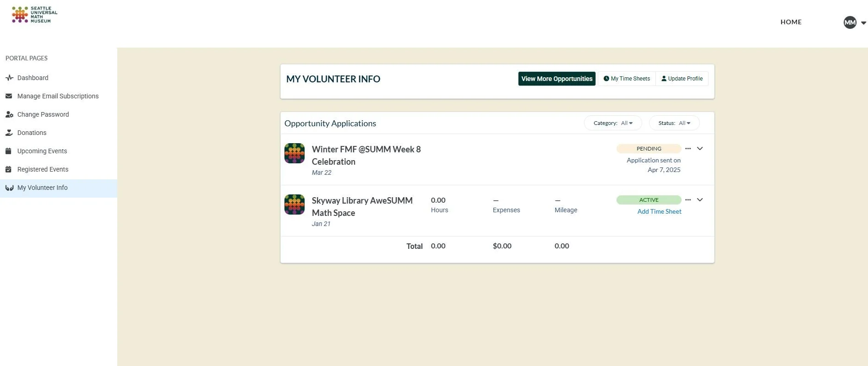Click 'Application sent on Apr 7, 2025' text
Viewport: 868px width, 366px height.
(654, 165)
